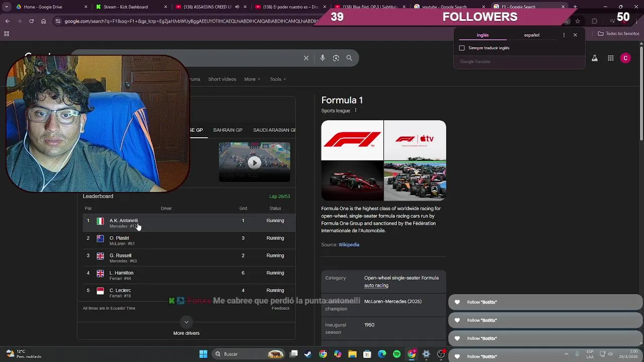The image size is (644, 362).
Task: Open the race start photo thumbnail
Action: tap(415, 181)
